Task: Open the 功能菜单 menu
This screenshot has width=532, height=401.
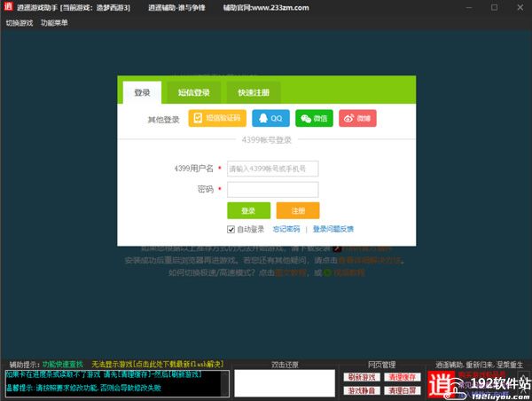Action: (54, 23)
